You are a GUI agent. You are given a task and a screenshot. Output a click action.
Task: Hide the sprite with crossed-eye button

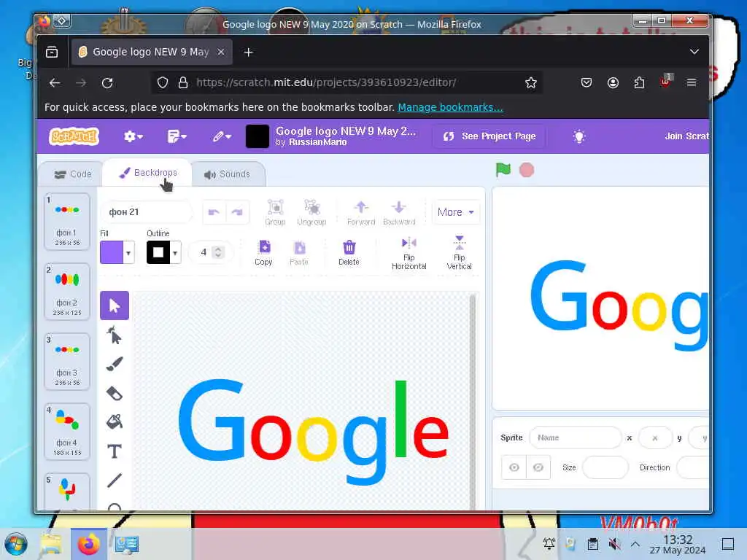click(x=538, y=467)
